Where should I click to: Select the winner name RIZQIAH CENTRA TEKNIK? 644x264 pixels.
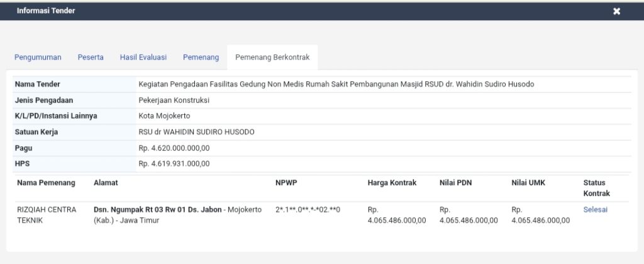click(x=47, y=215)
